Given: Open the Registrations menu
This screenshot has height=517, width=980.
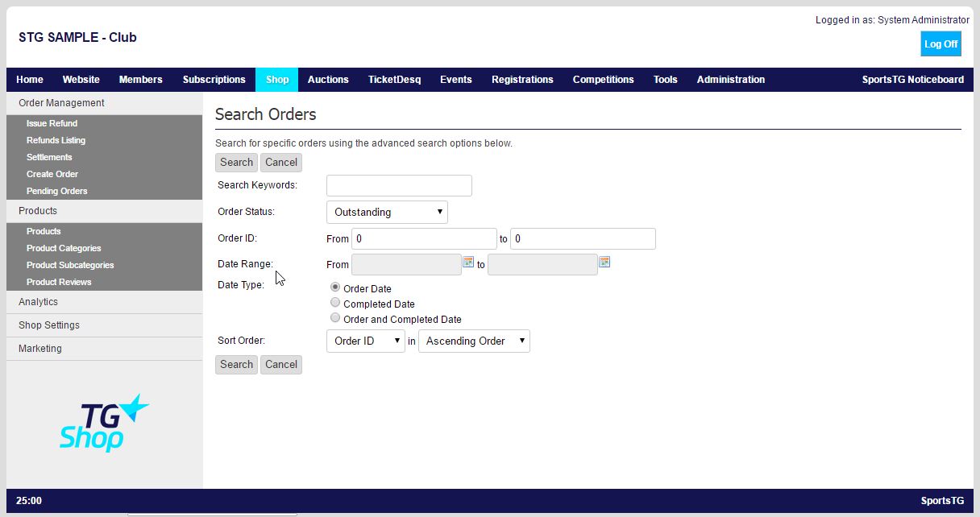Looking at the screenshot, I should coord(522,80).
